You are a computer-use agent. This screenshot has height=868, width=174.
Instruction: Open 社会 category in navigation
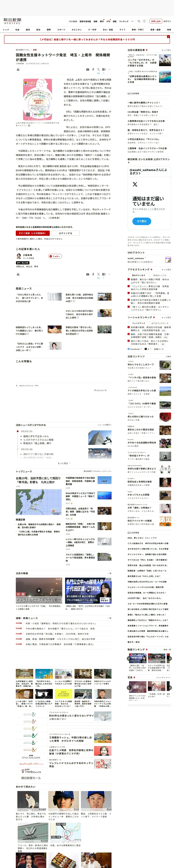pos(17,30)
